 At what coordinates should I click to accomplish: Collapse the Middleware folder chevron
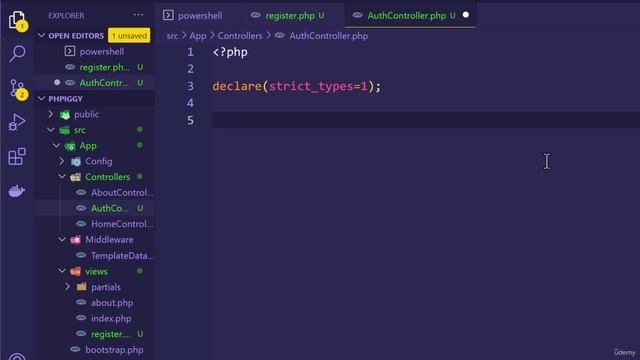(62, 240)
